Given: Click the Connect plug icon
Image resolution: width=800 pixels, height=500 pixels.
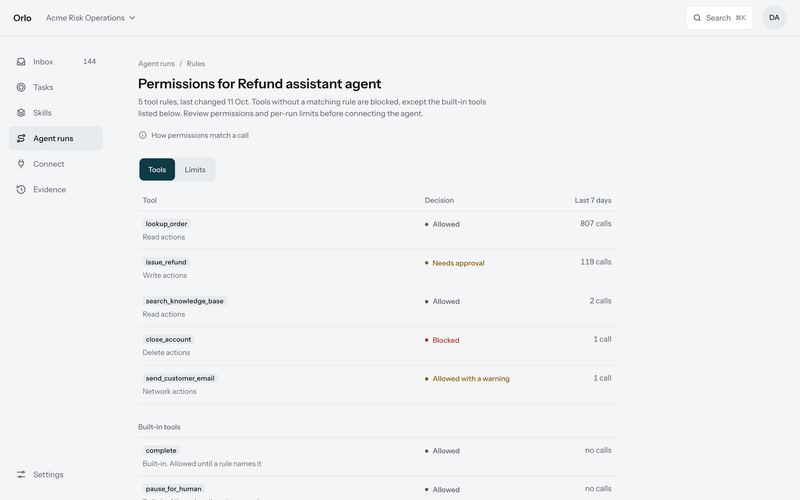Looking at the screenshot, I should [21, 164].
